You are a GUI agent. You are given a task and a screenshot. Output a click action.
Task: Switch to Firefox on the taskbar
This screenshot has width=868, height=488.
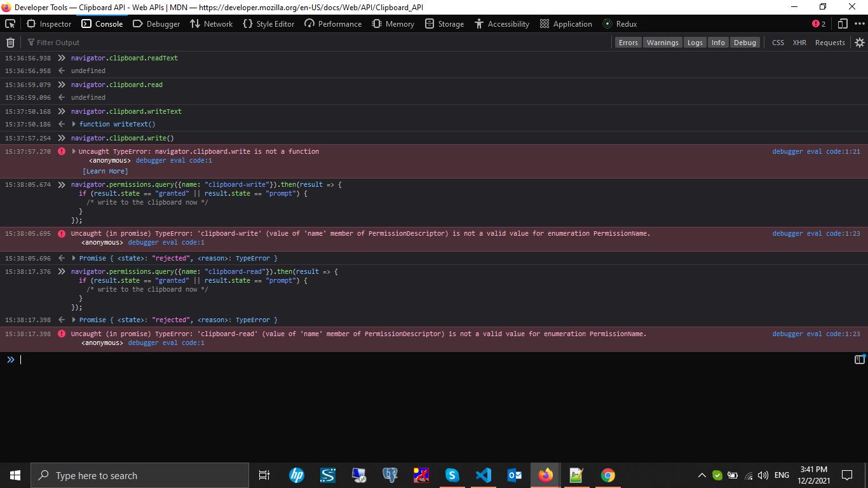coord(545,475)
